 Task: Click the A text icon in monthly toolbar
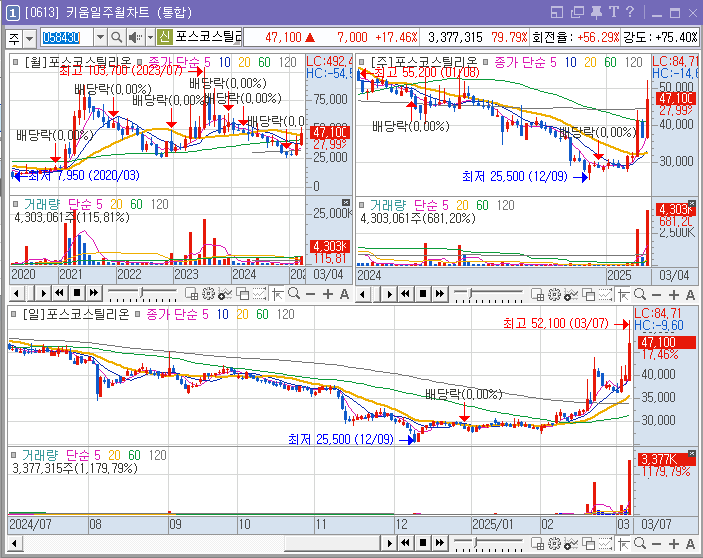(x=344, y=294)
